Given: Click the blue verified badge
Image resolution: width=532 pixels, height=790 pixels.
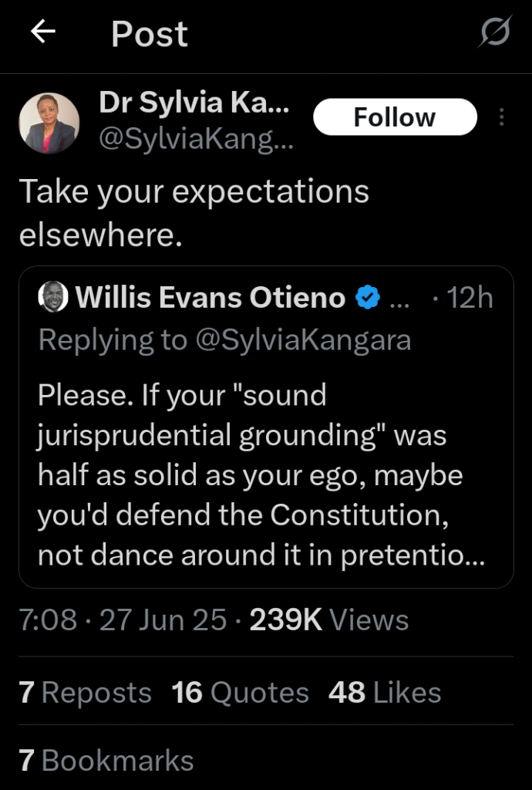Looking at the screenshot, I should 367,297.
